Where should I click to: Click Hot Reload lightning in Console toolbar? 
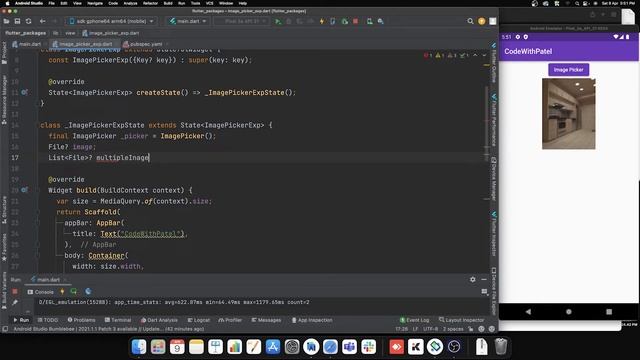pos(62,292)
